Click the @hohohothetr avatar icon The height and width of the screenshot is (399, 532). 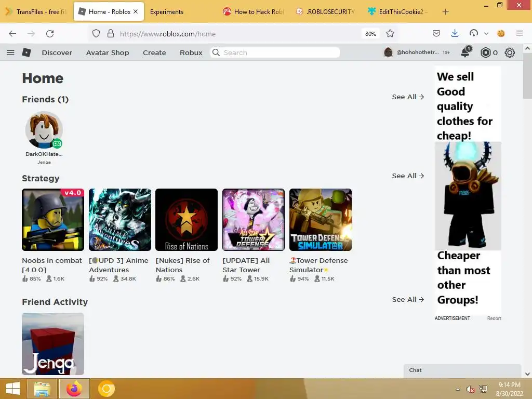(388, 52)
